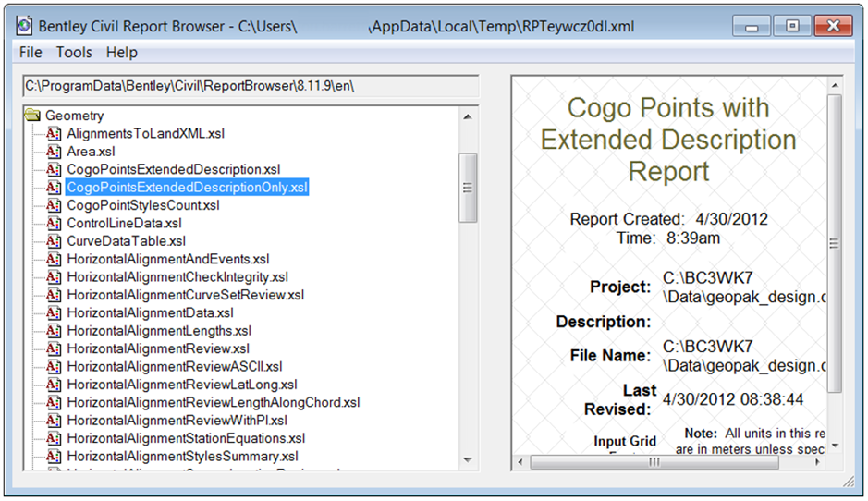This screenshot has width=868, height=501.
Task: Select HorizontalAlignmentReviewLengthAlongChord.xsl
Action: [x=214, y=402]
